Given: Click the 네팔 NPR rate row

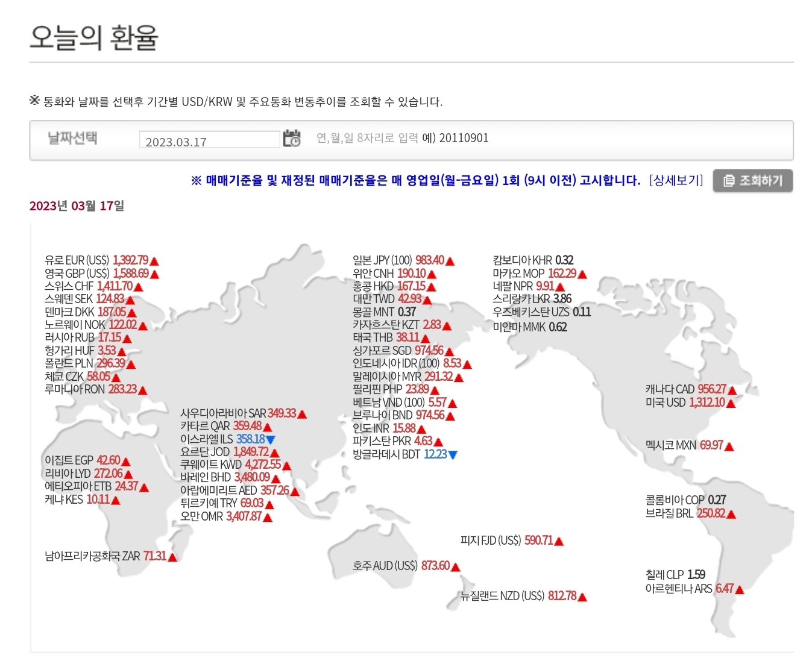Looking at the screenshot, I should [529, 286].
